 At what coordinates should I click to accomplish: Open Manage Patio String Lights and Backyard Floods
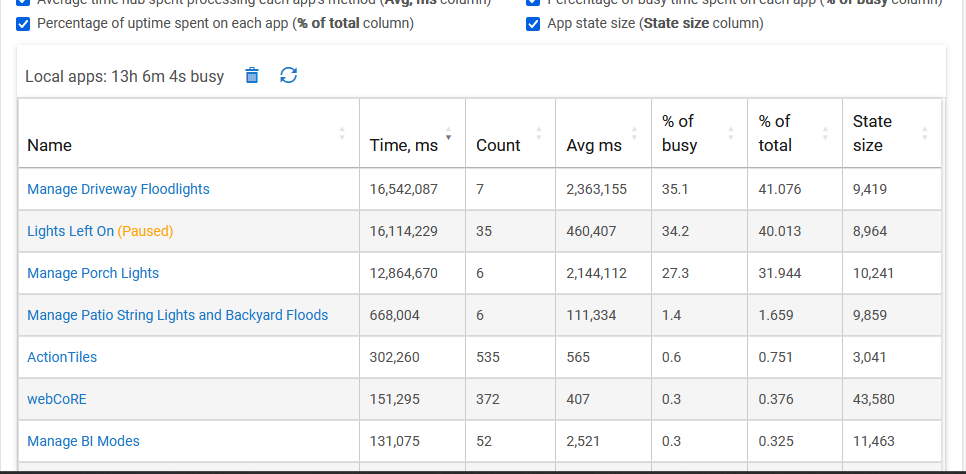point(177,315)
